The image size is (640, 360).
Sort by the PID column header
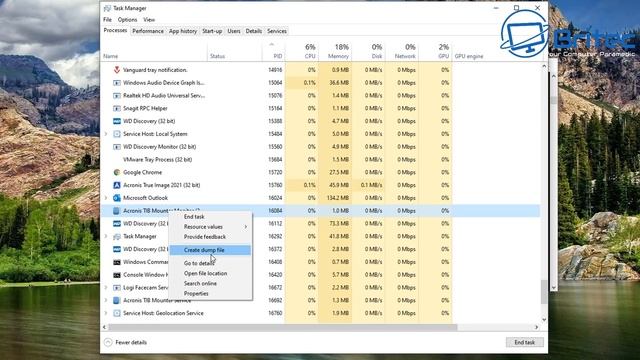[273, 51]
